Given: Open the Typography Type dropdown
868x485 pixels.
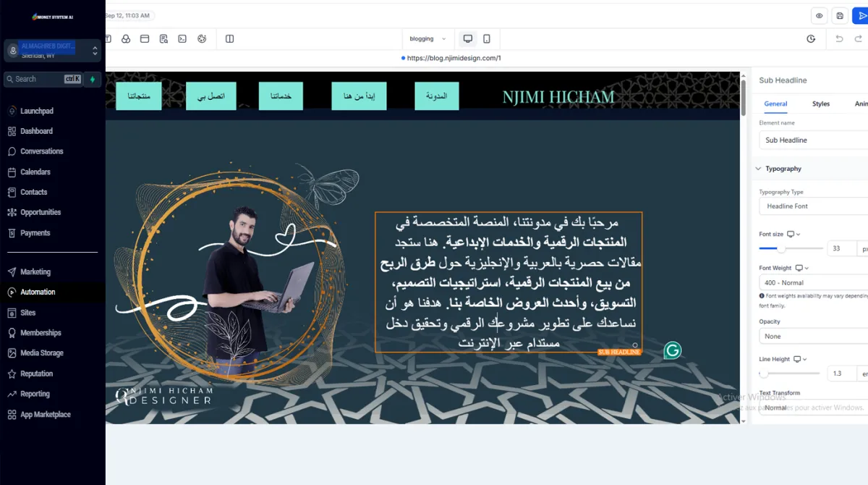Looking at the screenshot, I should point(814,206).
